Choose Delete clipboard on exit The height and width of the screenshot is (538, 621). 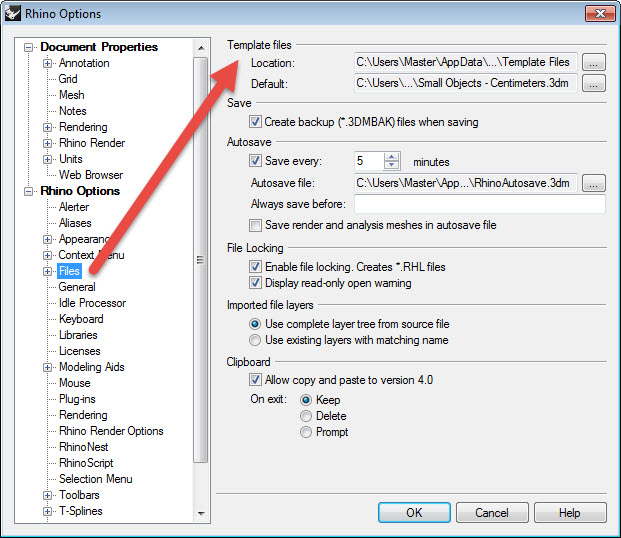point(306,416)
